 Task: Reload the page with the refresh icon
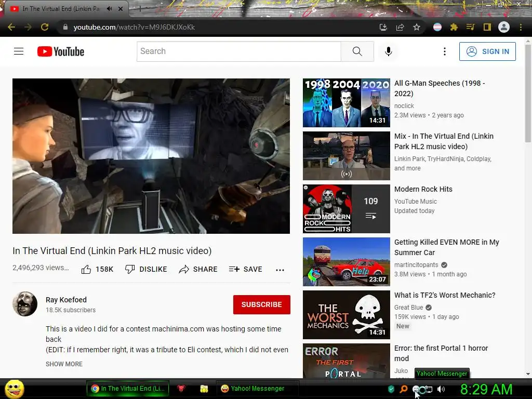[x=45, y=27]
